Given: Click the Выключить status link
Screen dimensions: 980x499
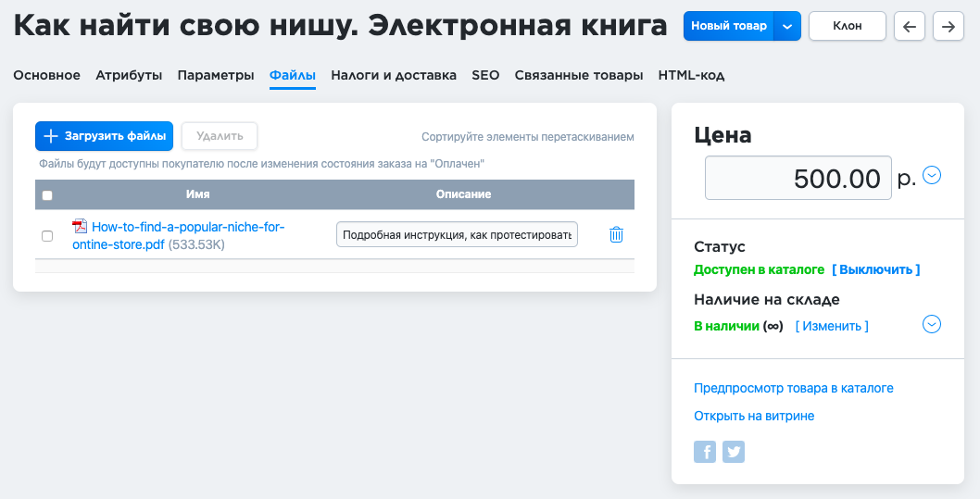Looking at the screenshot, I should coord(875,269).
